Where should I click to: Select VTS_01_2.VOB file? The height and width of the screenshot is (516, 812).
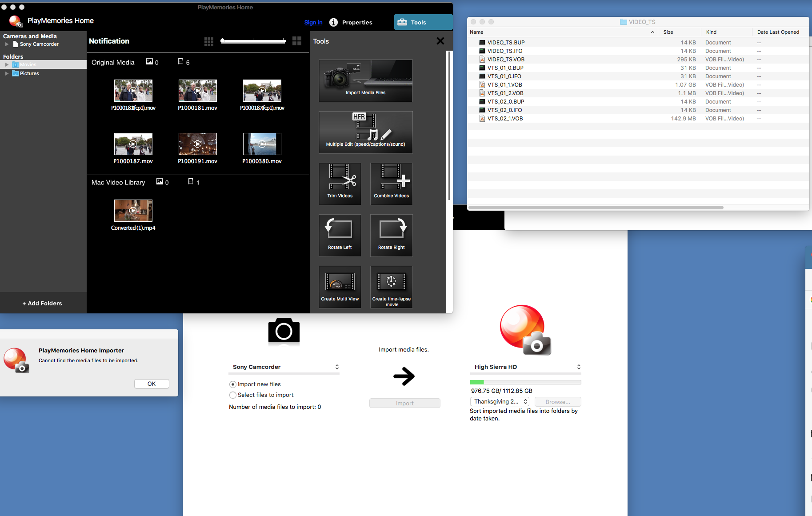point(638,93)
